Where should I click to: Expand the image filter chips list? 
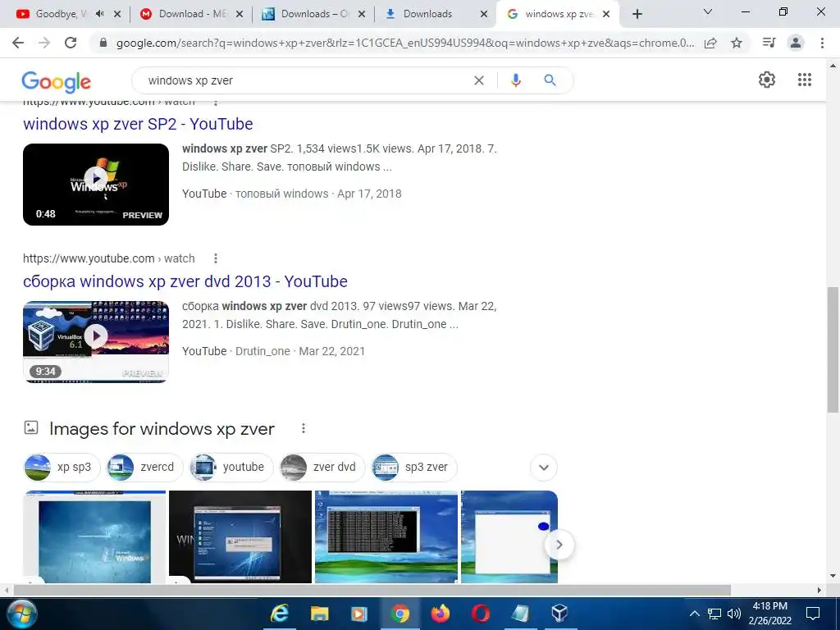coord(544,467)
